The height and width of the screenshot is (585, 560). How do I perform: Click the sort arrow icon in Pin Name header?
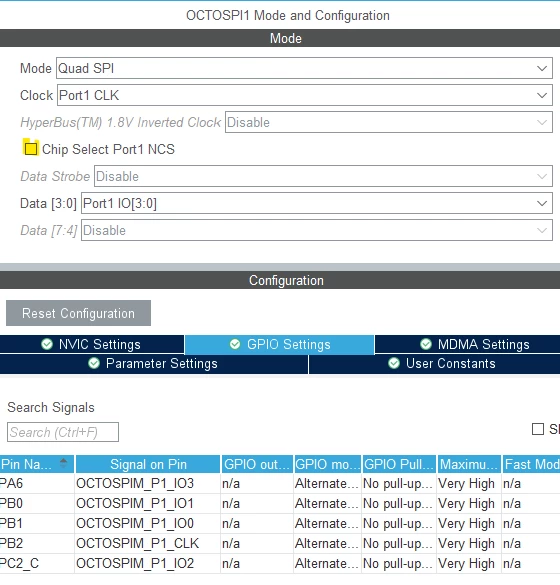(63, 463)
